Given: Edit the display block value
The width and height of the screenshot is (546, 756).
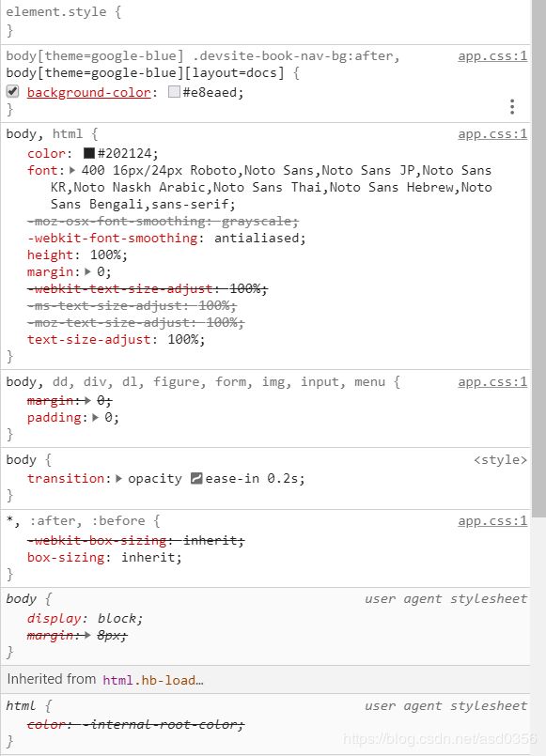Looking at the screenshot, I should click(x=119, y=618).
